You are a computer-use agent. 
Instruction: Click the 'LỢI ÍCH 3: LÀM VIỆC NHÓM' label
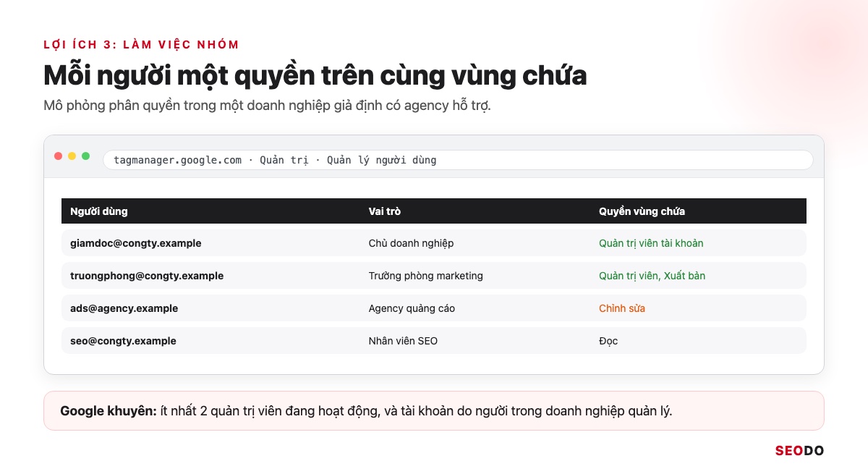point(141,45)
